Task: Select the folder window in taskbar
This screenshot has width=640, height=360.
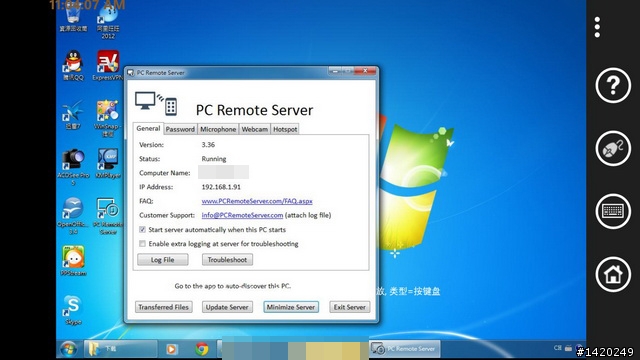Action: coord(121,349)
